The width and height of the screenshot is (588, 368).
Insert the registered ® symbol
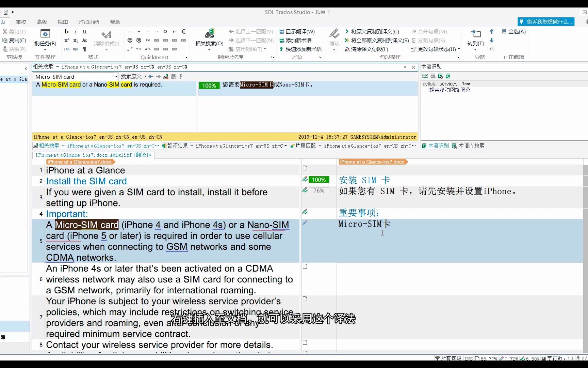tap(139, 40)
